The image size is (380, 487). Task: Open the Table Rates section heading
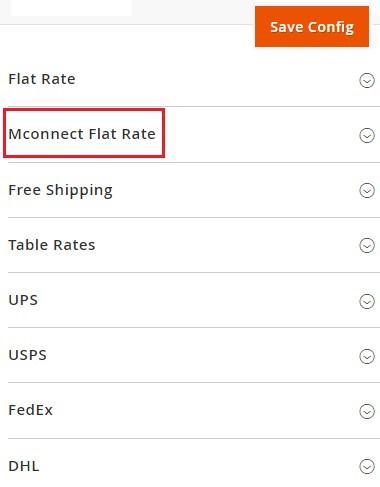pyautogui.click(x=52, y=245)
